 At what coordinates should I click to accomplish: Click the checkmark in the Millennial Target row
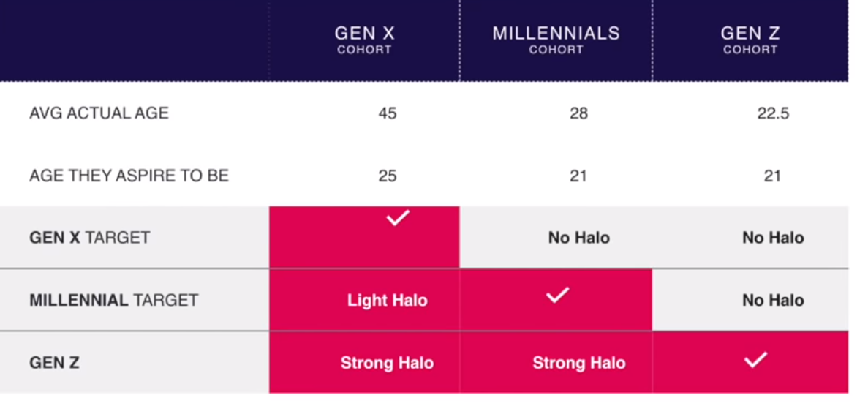point(558,296)
